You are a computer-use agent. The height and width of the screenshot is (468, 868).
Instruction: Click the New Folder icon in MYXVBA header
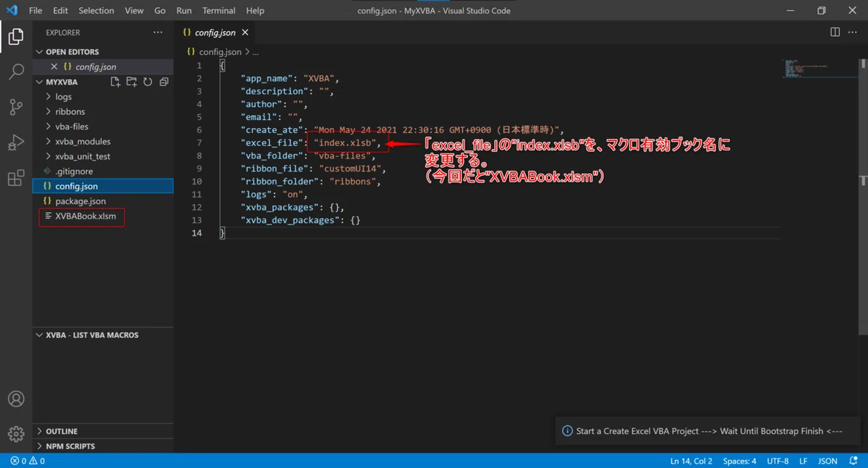coord(132,82)
